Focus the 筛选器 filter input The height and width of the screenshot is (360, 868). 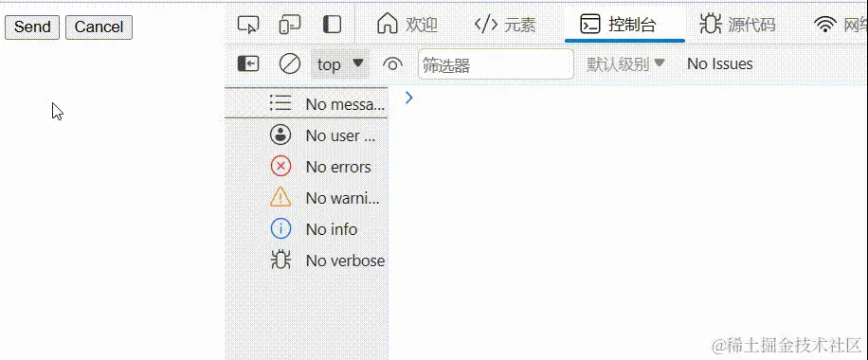click(x=496, y=64)
